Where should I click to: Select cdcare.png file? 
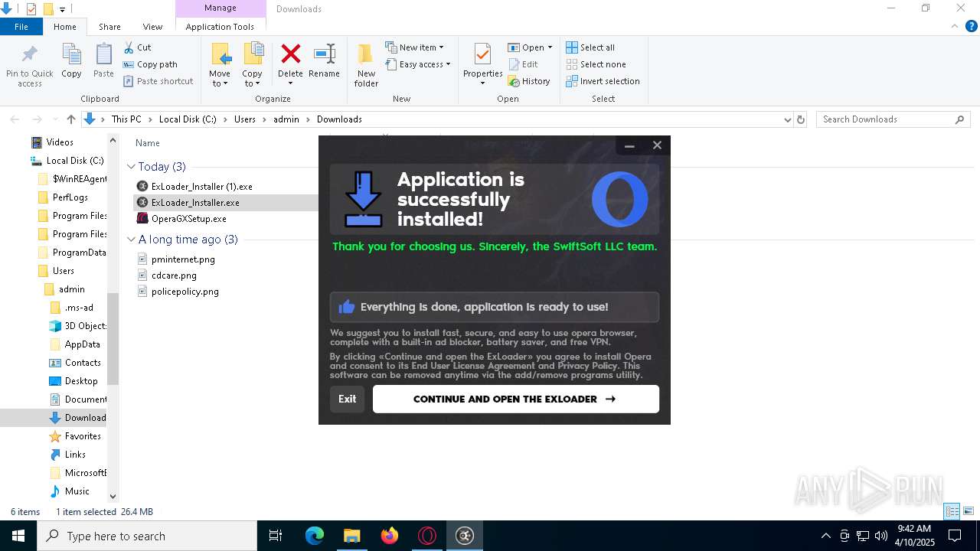coord(174,275)
